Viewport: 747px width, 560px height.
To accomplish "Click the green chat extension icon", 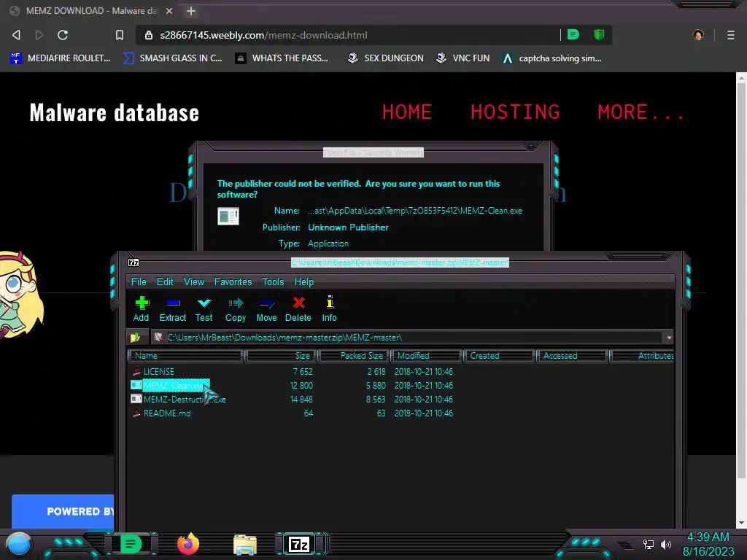I will coord(573,35).
